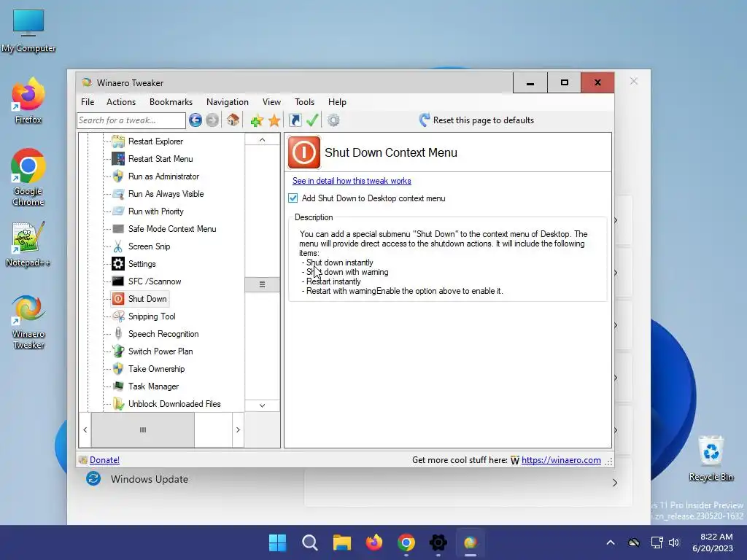
Task: Click the horizontal scrollbar thumb in the tree
Action: (x=142, y=429)
